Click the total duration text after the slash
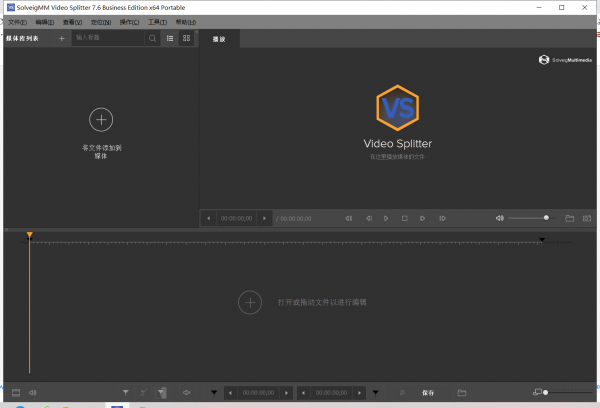 point(294,219)
